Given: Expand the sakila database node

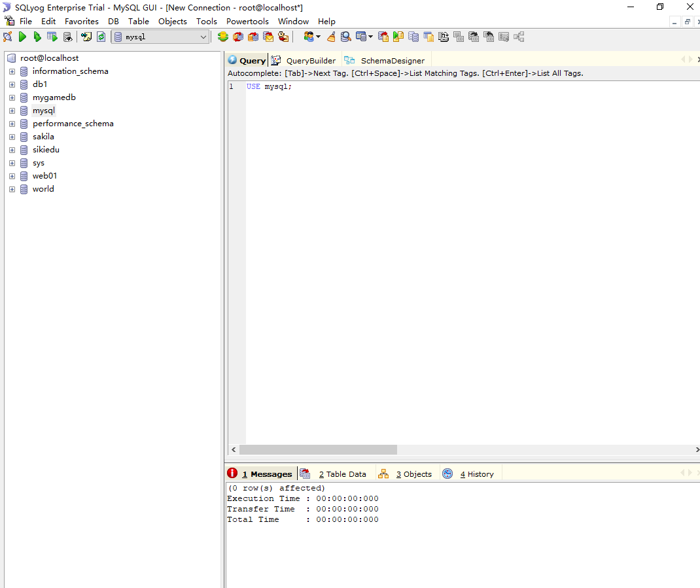Looking at the screenshot, I should point(12,137).
